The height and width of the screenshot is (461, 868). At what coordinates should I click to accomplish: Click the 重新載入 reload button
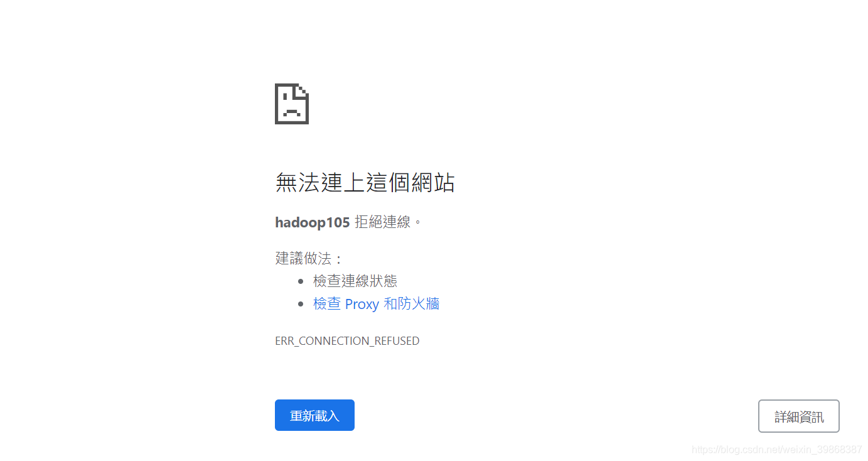point(314,415)
